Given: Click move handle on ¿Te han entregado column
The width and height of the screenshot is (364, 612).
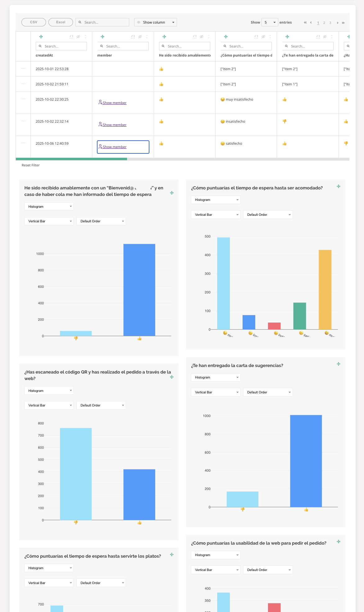Looking at the screenshot, I should 287,37.
